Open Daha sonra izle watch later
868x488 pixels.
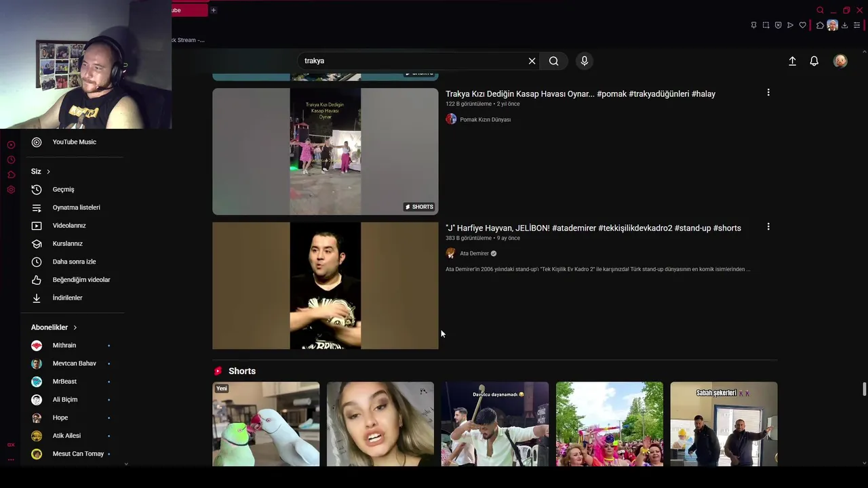point(73,262)
